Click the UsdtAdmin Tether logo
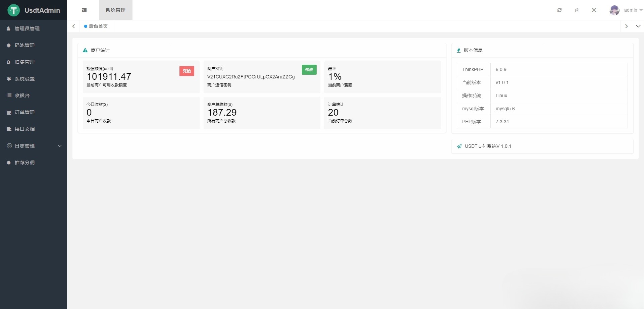 click(14, 10)
